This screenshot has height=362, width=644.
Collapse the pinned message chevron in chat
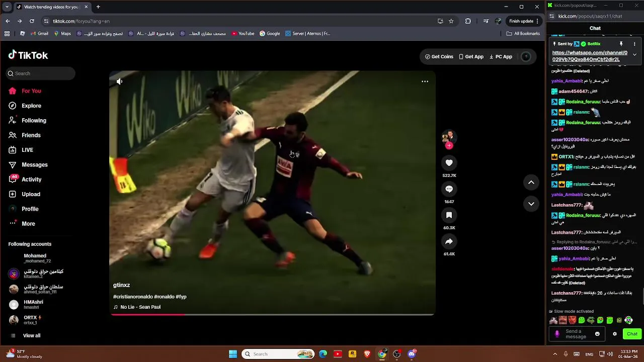(634, 55)
